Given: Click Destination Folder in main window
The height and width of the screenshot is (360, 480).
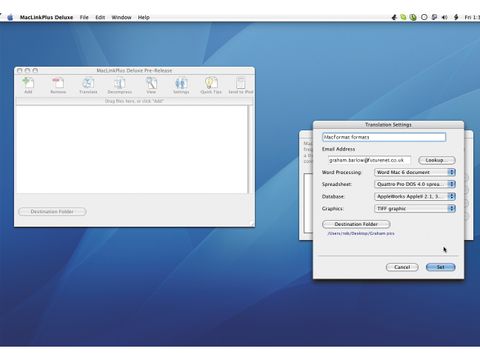Looking at the screenshot, I should click(52, 212).
